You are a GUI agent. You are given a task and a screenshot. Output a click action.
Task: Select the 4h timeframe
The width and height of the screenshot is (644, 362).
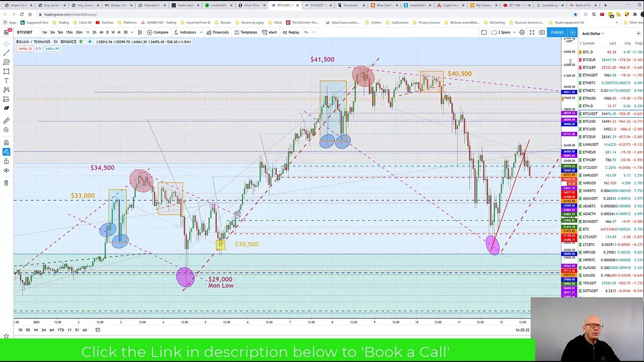pos(101,32)
